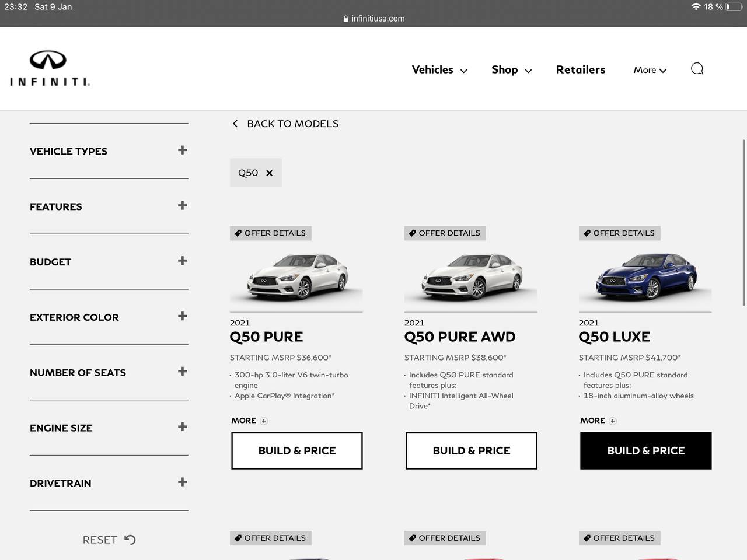Click BACK TO MODELS link
The width and height of the screenshot is (747, 560).
point(292,124)
